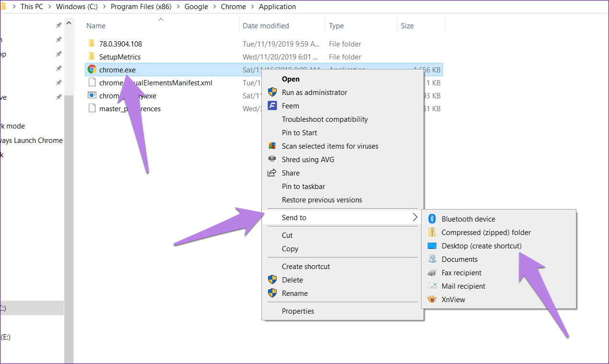Open the Send to submenu
The width and height of the screenshot is (609, 364).
tap(342, 217)
